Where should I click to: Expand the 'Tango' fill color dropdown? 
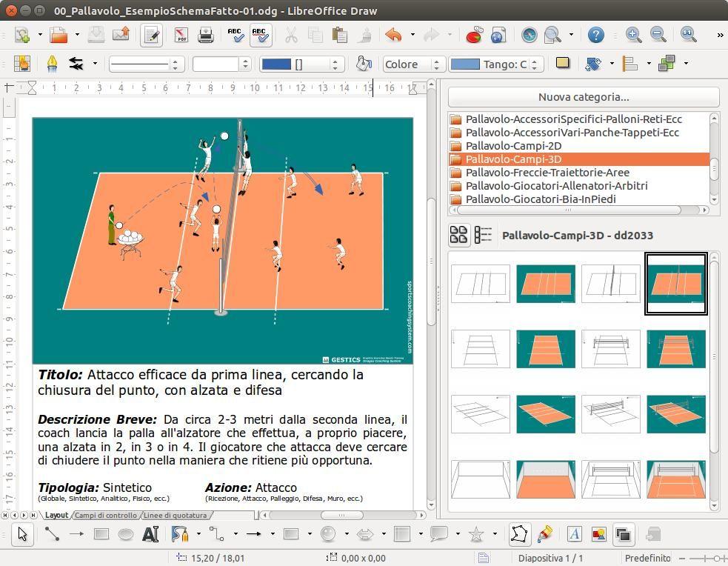tap(534, 64)
